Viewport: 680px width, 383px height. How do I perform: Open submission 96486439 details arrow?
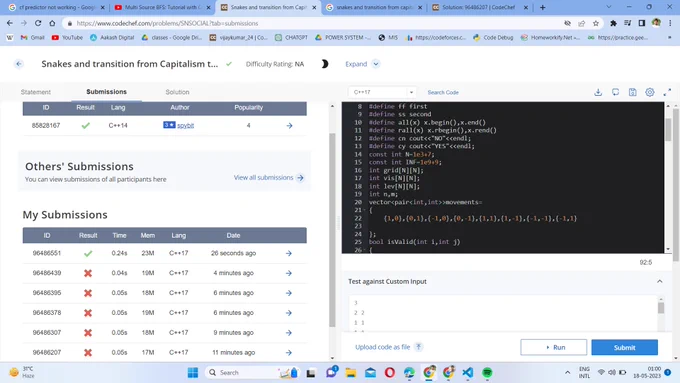pyautogui.click(x=289, y=273)
